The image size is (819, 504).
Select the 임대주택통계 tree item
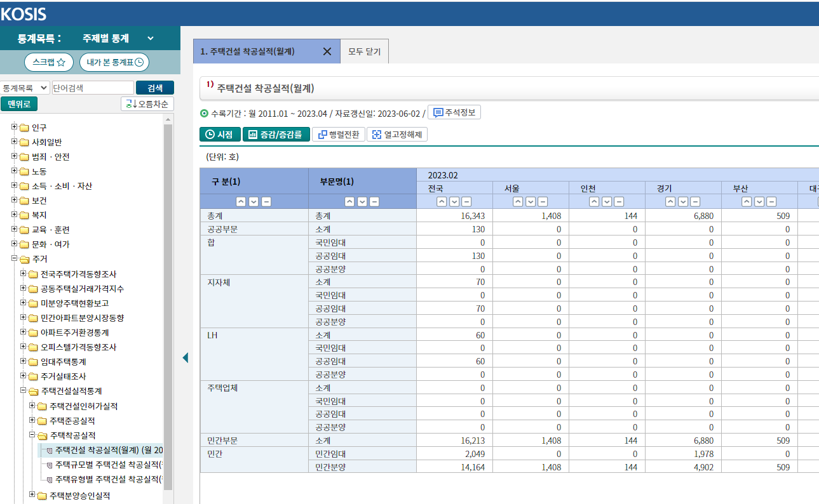[64, 362]
